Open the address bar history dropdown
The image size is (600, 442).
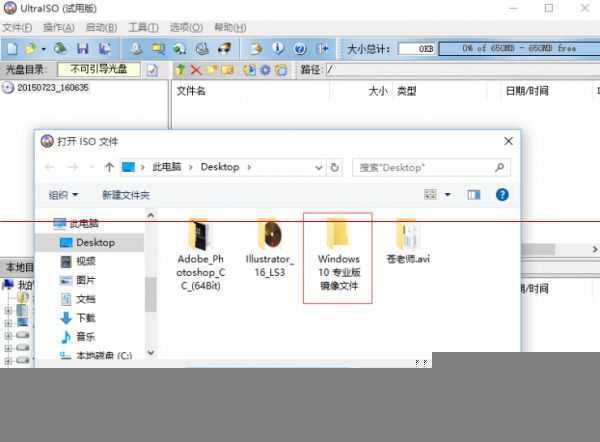(x=318, y=168)
